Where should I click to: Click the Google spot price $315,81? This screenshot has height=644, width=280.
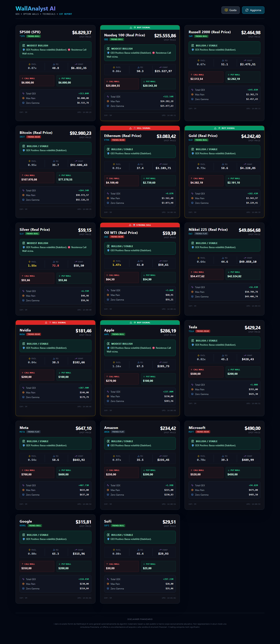click(x=83, y=522)
